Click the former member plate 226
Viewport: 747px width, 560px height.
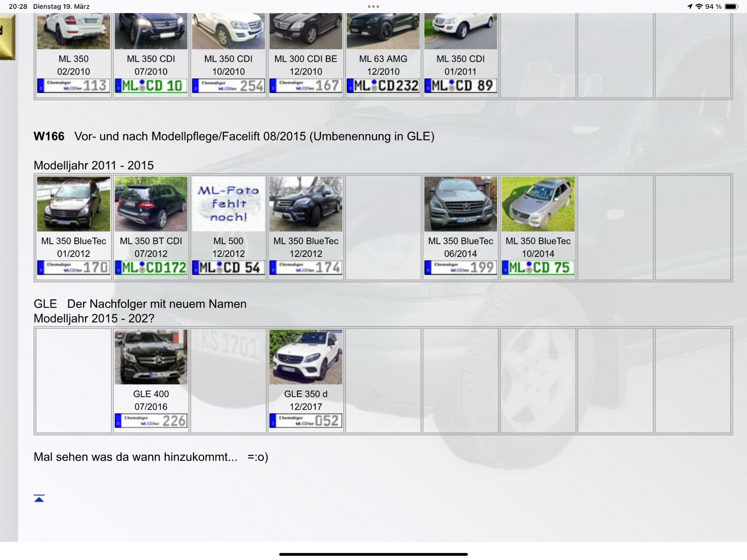point(151,421)
